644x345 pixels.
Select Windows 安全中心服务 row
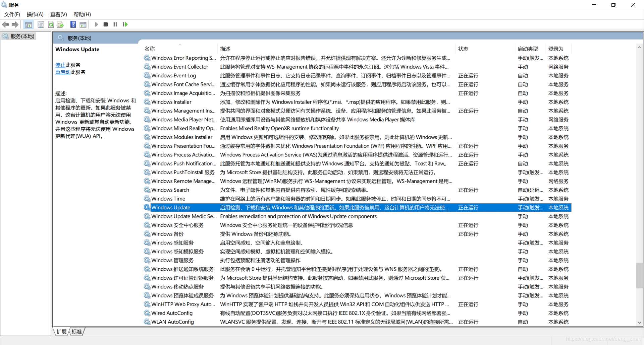357,225
